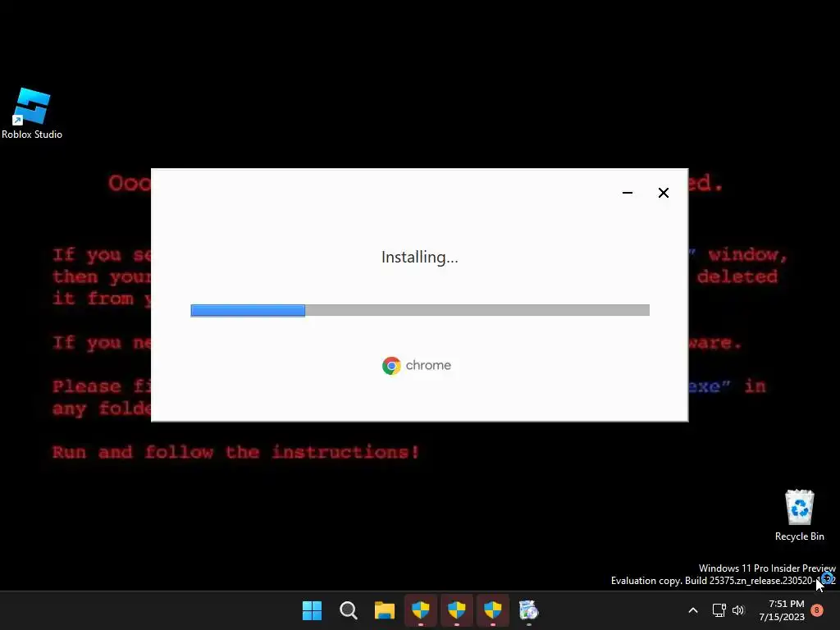This screenshot has height=630, width=840.
Task: Close the Chrome installer window
Action: coord(663,193)
